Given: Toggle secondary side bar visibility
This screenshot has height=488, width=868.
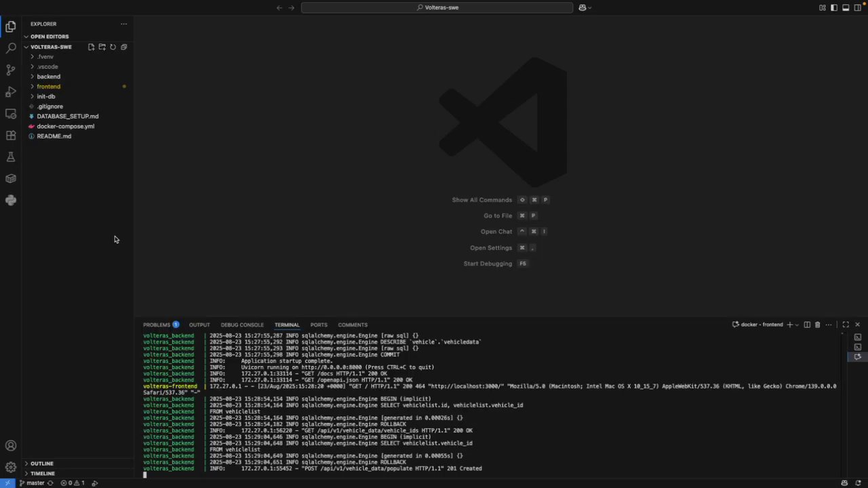Looking at the screenshot, I should (857, 7).
